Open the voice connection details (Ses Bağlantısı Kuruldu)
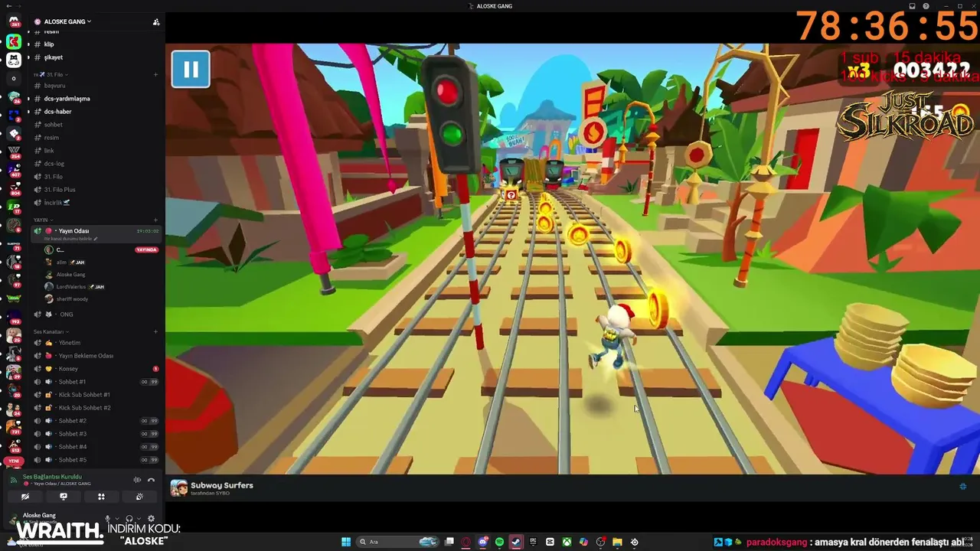 pyautogui.click(x=52, y=477)
